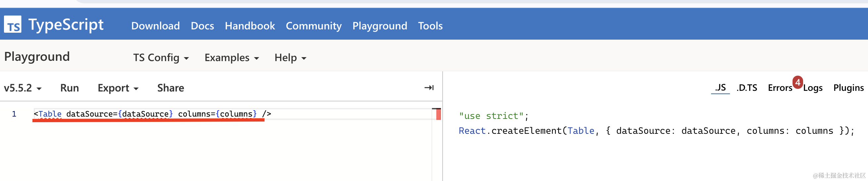Click the Playground page heading
The image size is (868, 181).
tap(37, 56)
